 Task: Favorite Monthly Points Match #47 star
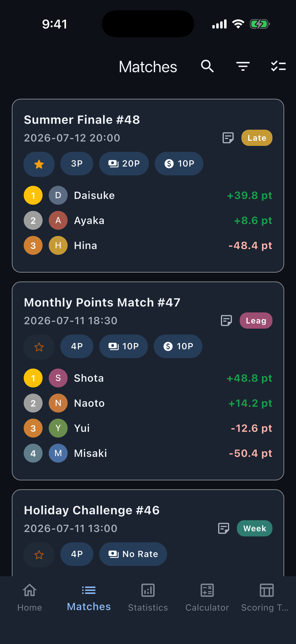pyautogui.click(x=39, y=347)
